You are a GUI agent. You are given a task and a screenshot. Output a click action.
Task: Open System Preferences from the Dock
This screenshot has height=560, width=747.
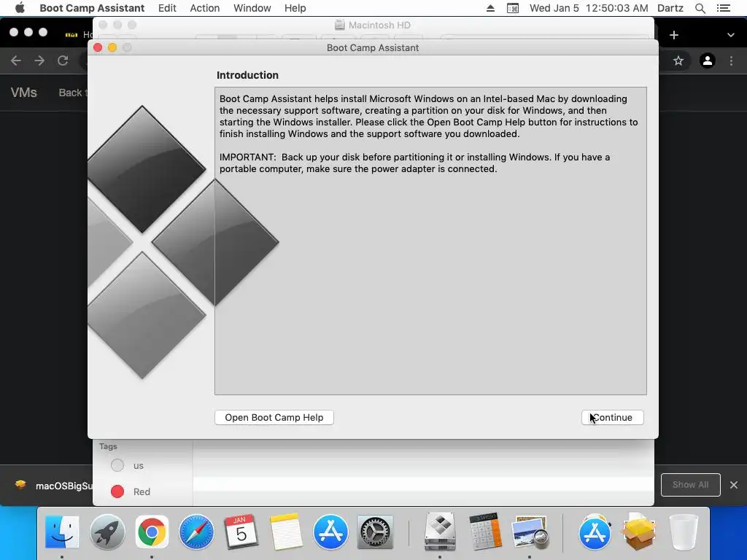click(x=375, y=532)
